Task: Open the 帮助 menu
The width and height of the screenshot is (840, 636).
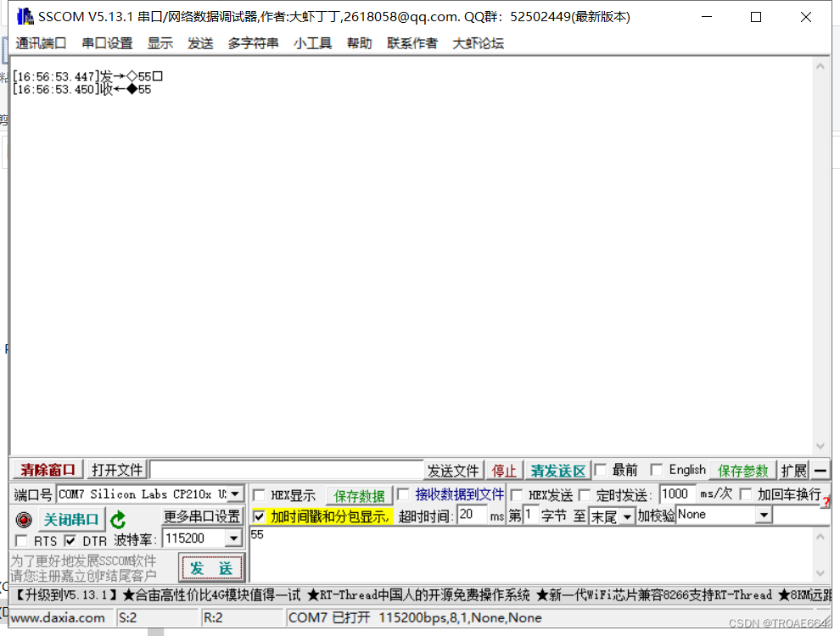Action: 360,43
